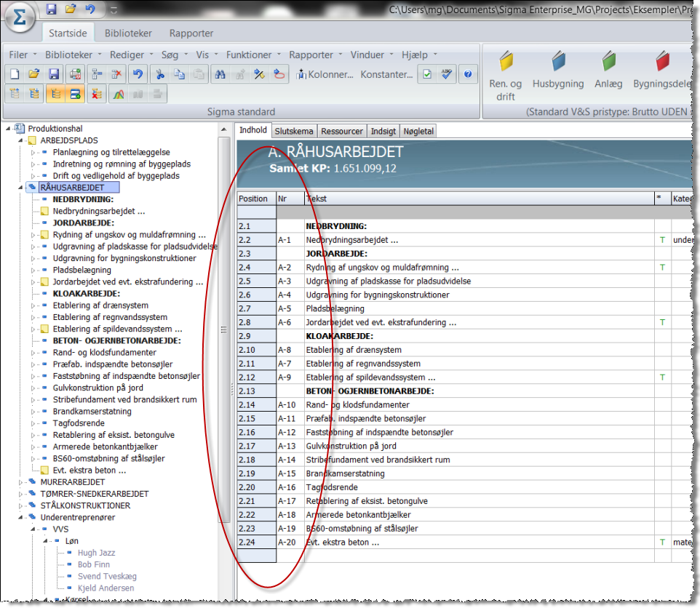Click the move-up tree icon in second toolbar row
The height and width of the screenshot is (608, 700).
tap(15, 94)
